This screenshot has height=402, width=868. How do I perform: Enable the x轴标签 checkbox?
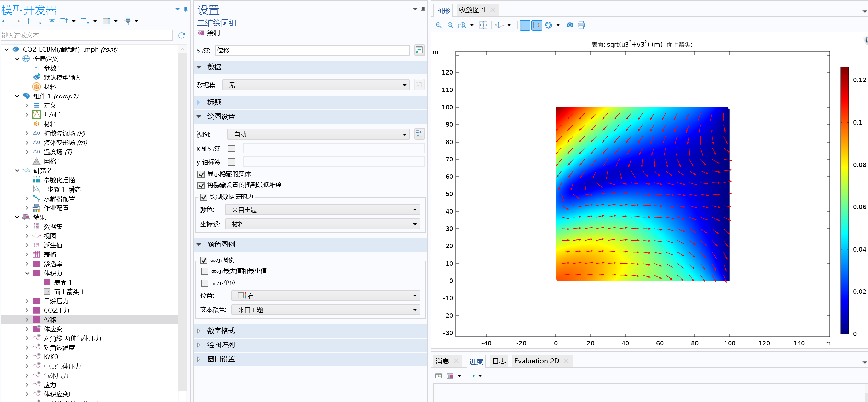coord(232,148)
